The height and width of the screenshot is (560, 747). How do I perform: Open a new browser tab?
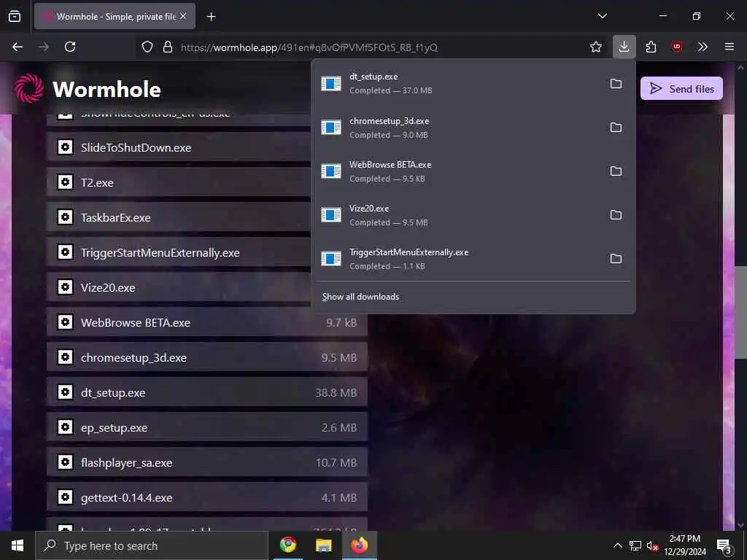[x=211, y=17]
